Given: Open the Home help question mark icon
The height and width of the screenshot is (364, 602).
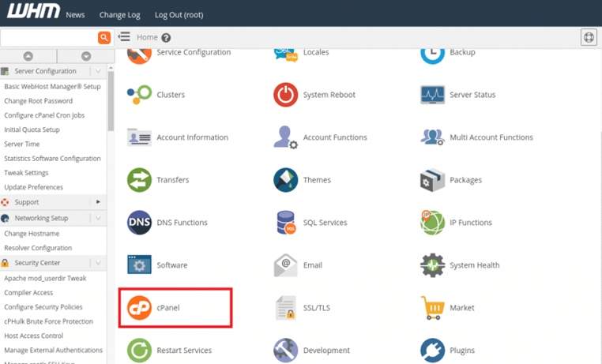Looking at the screenshot, I should pos(166,38).
